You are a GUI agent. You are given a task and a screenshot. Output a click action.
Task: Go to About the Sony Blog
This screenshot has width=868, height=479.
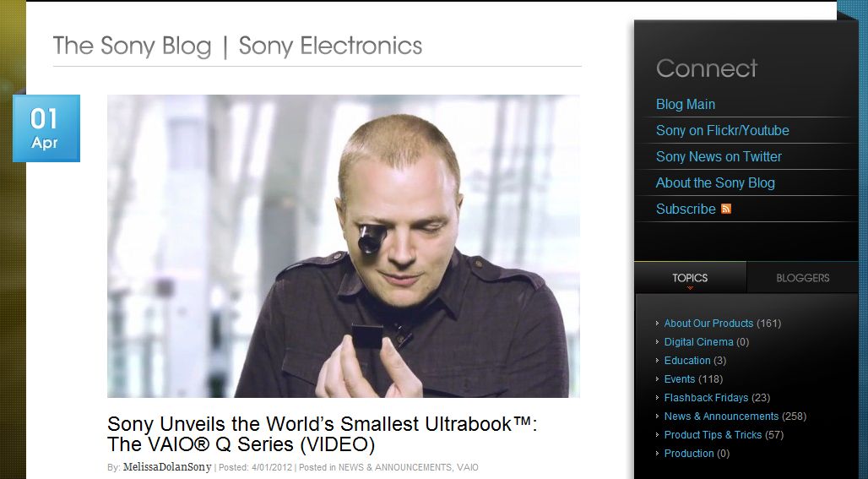click(x=715, y=182)
